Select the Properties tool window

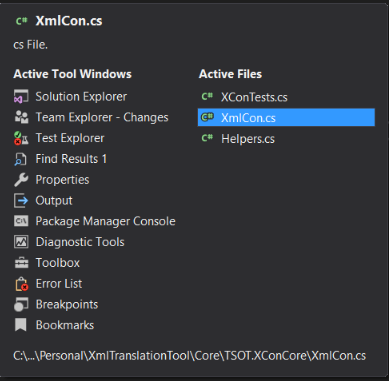(62, 180)
